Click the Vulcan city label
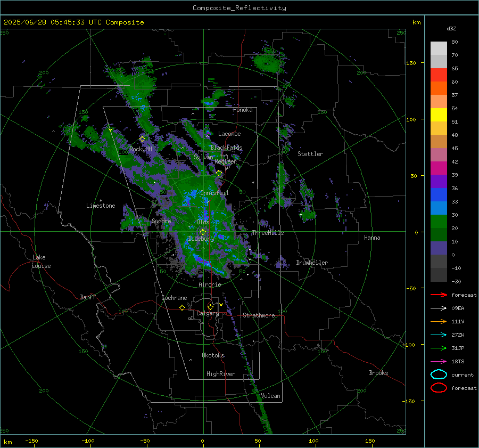479x448 pixels. [x=270, y=396]
